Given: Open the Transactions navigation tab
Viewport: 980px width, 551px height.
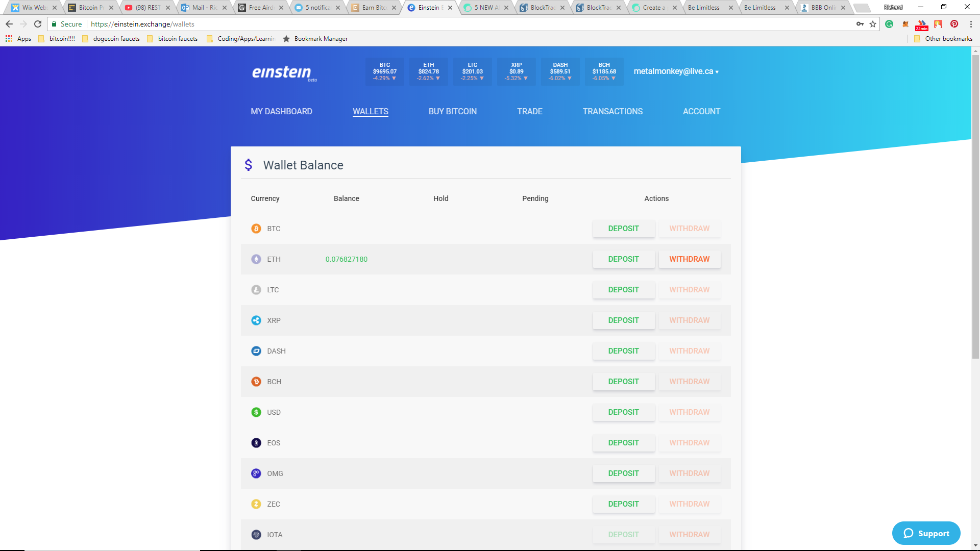Looking at the screenshot, I should tap(612, 111).
